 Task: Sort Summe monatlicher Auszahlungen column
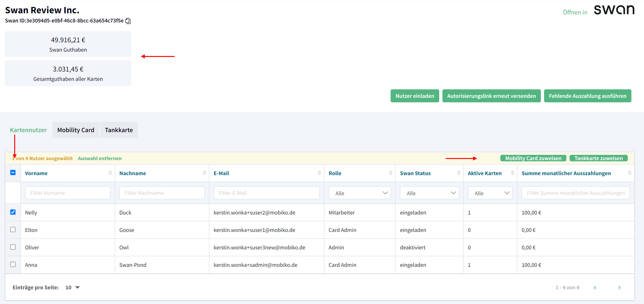(x=629, y=173)
